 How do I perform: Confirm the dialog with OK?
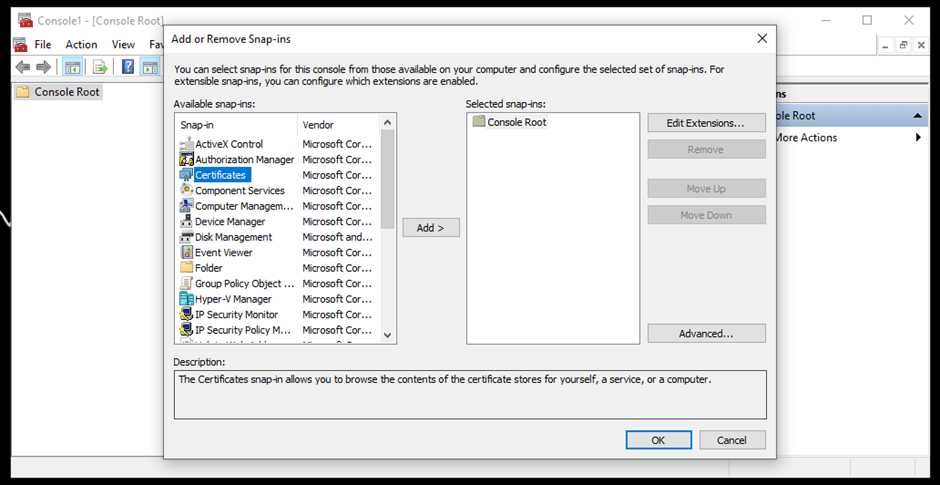658,440
